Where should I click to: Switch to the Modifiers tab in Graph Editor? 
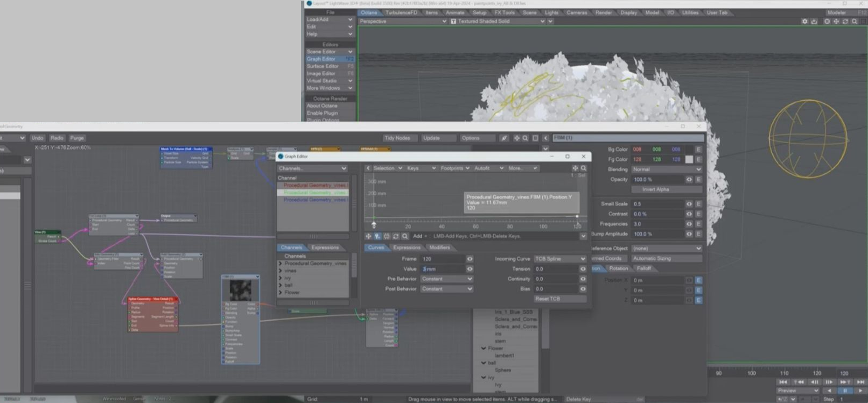439,248
